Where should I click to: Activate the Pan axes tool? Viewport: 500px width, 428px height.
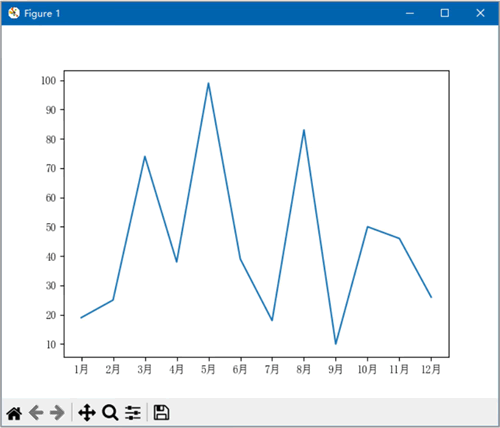(x=87, y=413)
